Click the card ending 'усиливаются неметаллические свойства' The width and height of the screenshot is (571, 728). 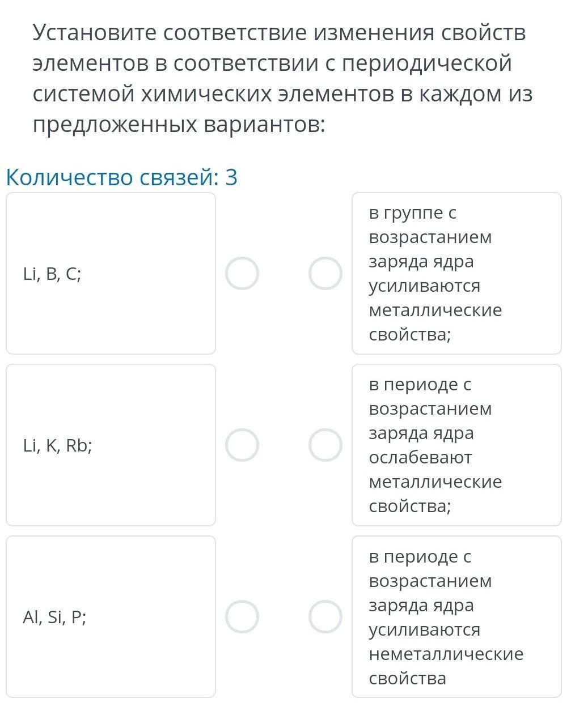456,616
